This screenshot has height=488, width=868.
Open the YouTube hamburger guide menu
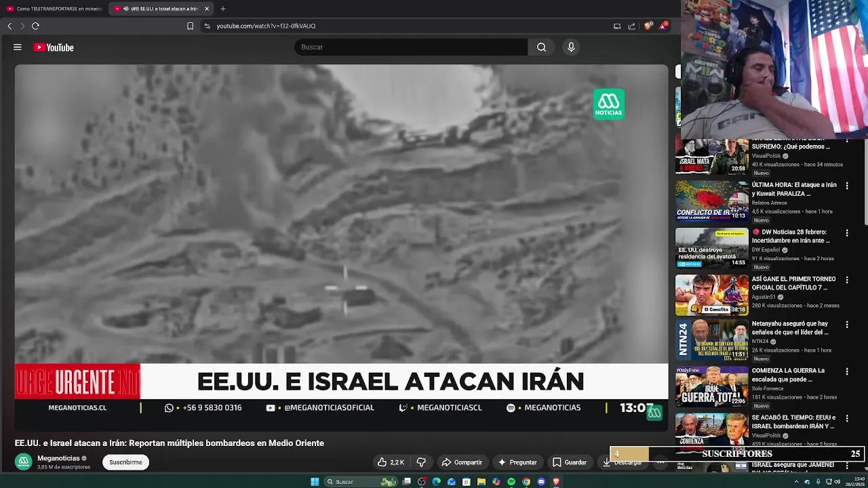tap(18, 47)
